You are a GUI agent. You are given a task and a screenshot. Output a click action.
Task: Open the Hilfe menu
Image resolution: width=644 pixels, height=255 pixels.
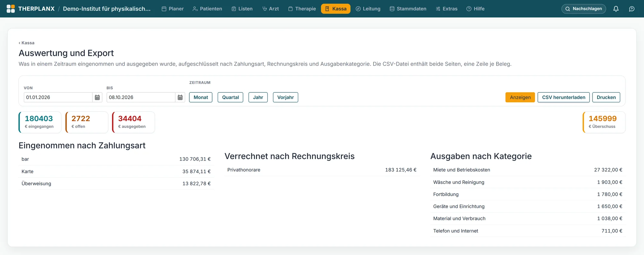(476, 9)
